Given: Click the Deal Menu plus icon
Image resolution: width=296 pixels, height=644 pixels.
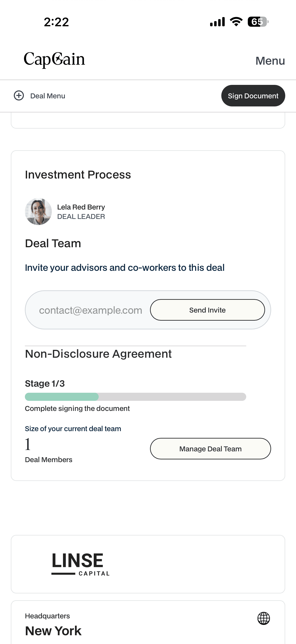Looking at the screenshot, I should (x=19, y=95).
